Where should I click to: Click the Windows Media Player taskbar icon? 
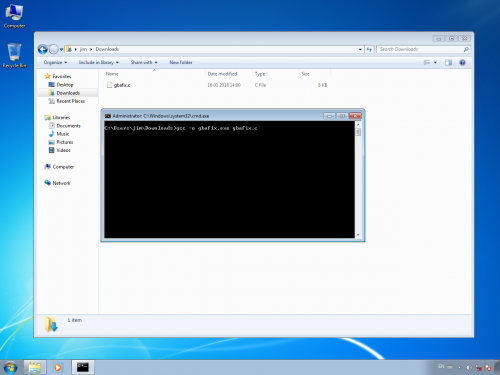tap(58, 367)
